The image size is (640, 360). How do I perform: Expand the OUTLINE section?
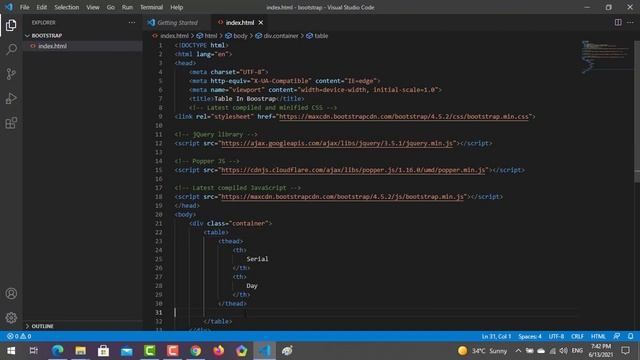tap(42, 326)
